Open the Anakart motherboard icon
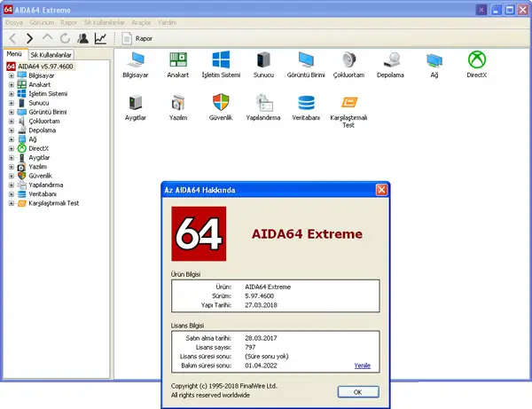The width and height of the screenshot is (532, 409). tap(178, 61)
